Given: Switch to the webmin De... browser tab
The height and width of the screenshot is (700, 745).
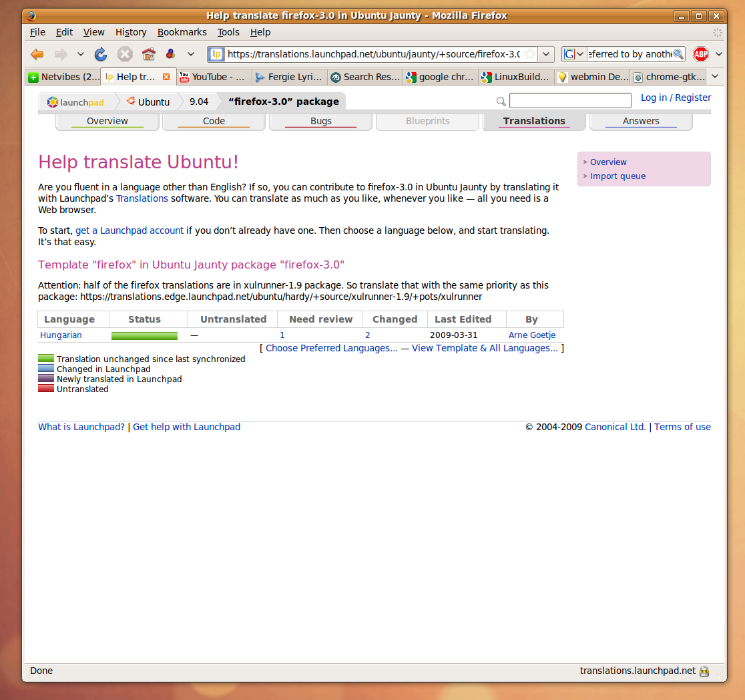Looking at the screenshot, I should (593, 77).
